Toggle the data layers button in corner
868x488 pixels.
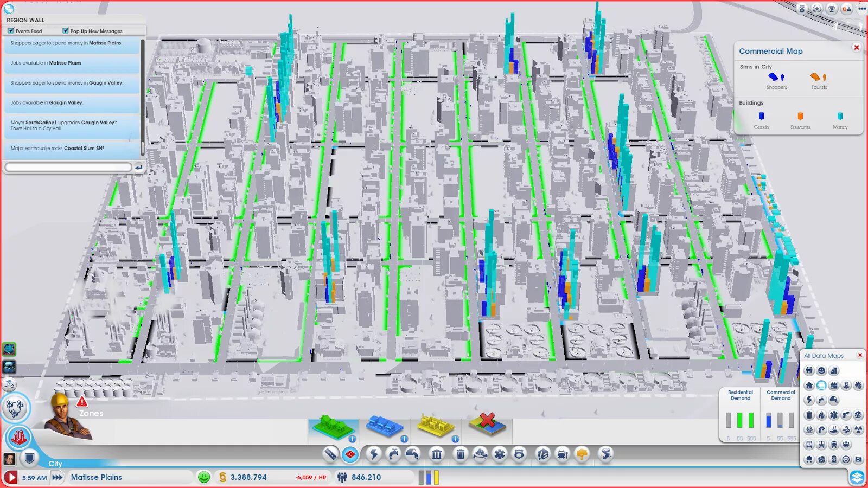[x=857, y=477]
